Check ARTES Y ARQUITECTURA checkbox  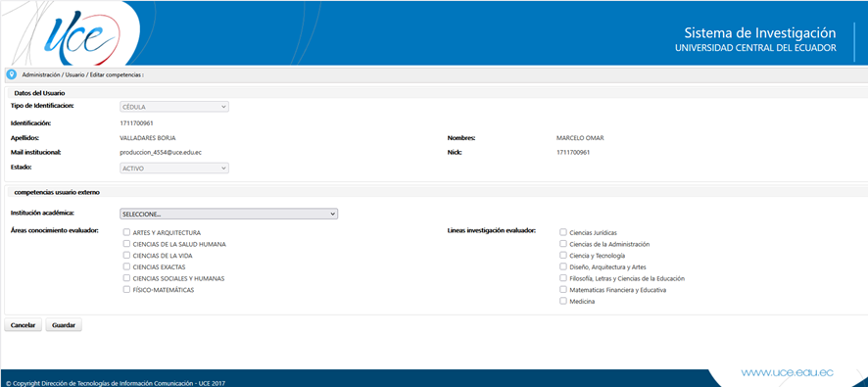[x=126, y=232]
